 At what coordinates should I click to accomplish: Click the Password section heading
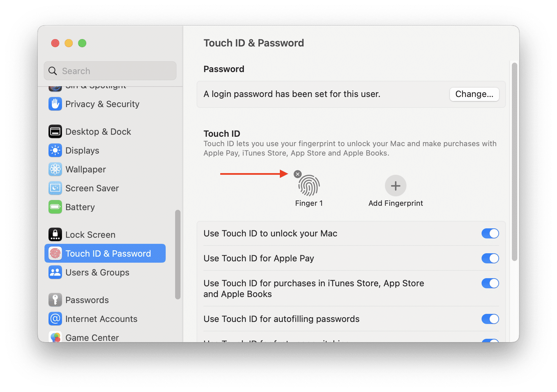coord(224,69)
